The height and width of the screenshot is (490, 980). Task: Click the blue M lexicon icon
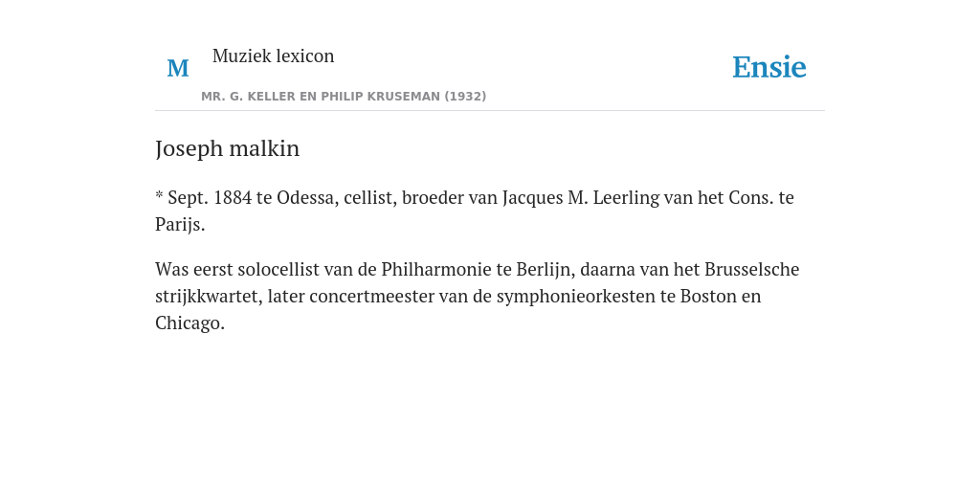coord(178,68)
